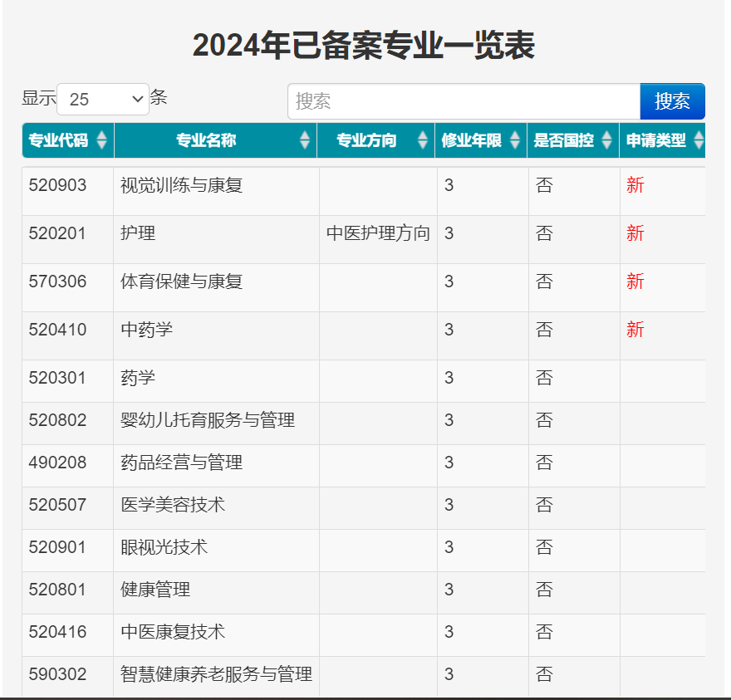
Task: Click sort arrows beside 是否国控 header
Action: [x=607, y=140]
